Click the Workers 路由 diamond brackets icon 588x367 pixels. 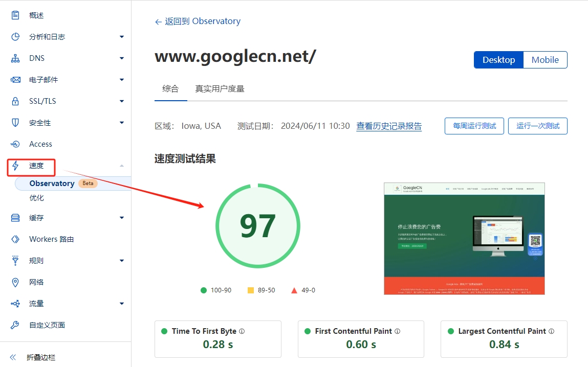coord(15,239)
